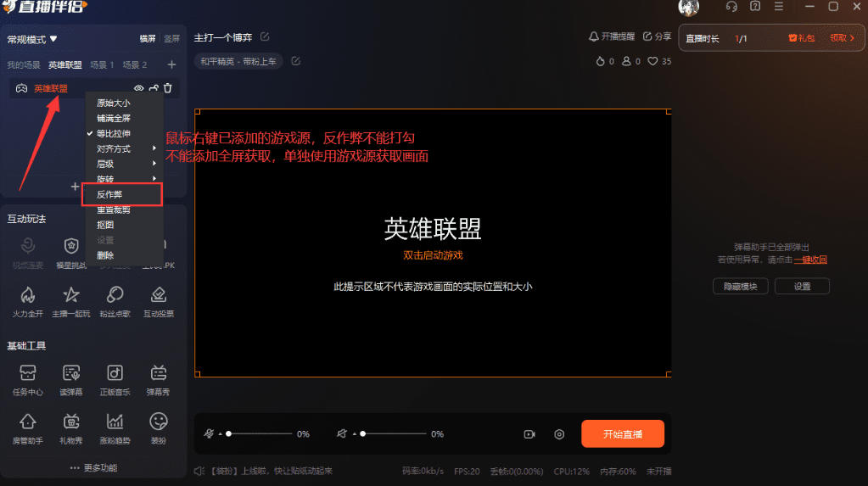Viewport: 868px width, 486px height.
Task: Click the microphone volume slider
Action: 259,434
